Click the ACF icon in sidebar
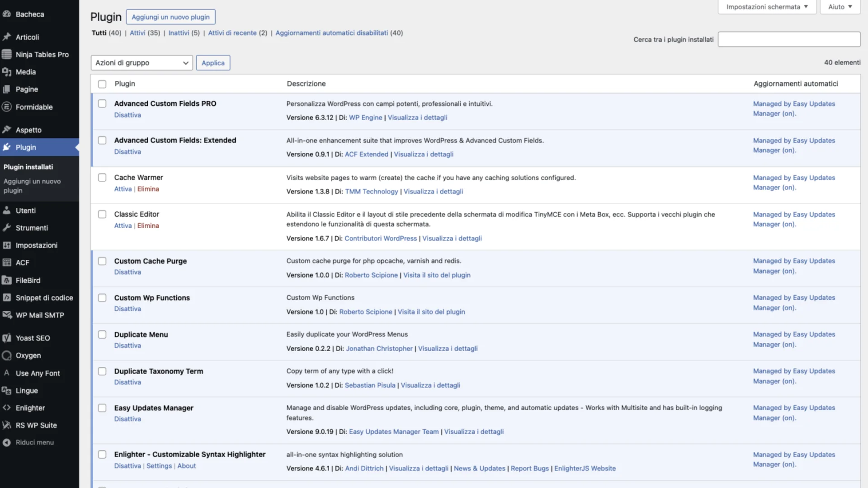 click(7, 263)
